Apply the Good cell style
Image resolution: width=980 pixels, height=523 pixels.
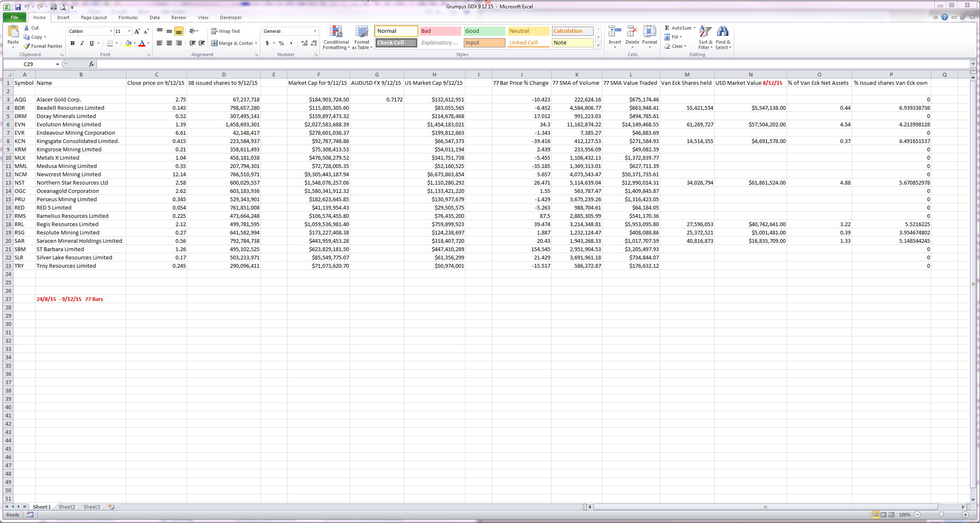click(484, 31)
